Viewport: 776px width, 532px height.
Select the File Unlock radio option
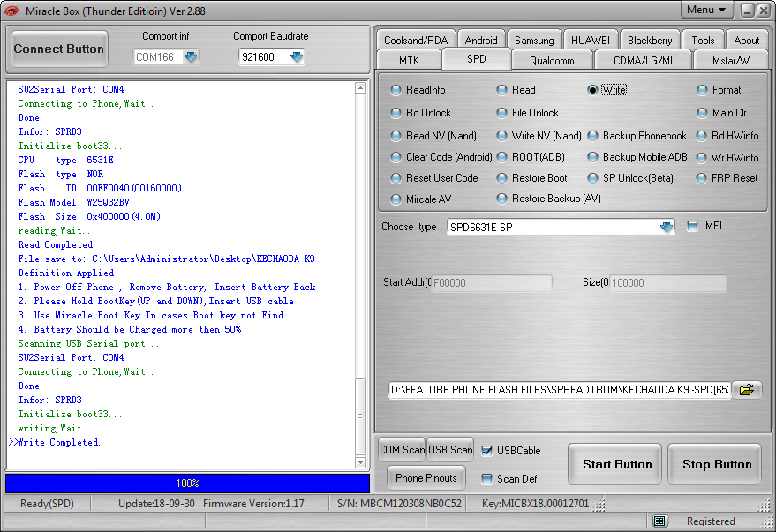[x=501, y=113]
